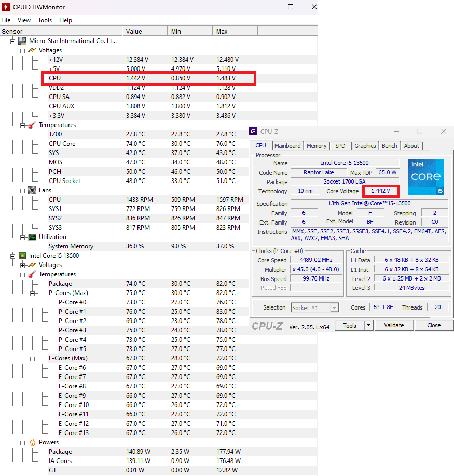Click the Threads value 20 field
Viewport: 454px width, 476px height.
click(437, 307)
